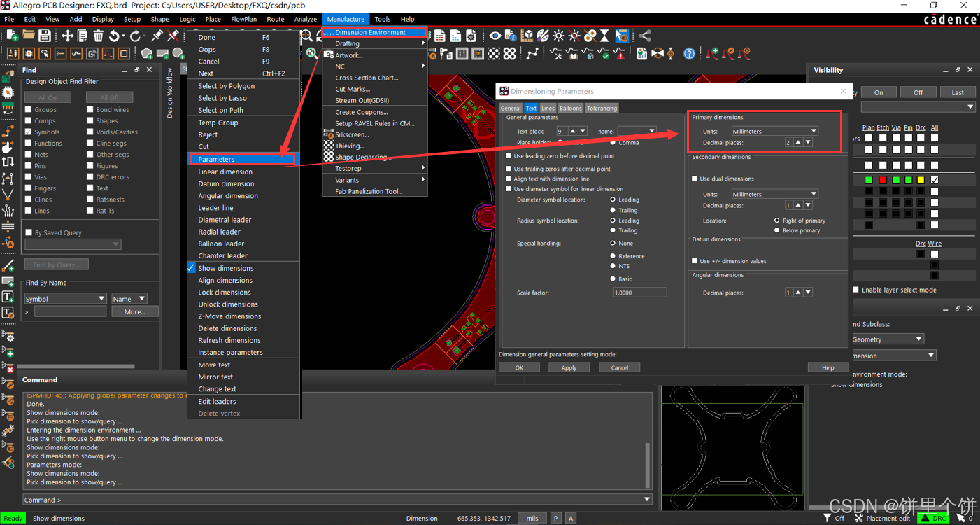Image resolution: width=980 pixels, height=525 pixels.
Task: Click the Scale factor input field
Action: 639,293
